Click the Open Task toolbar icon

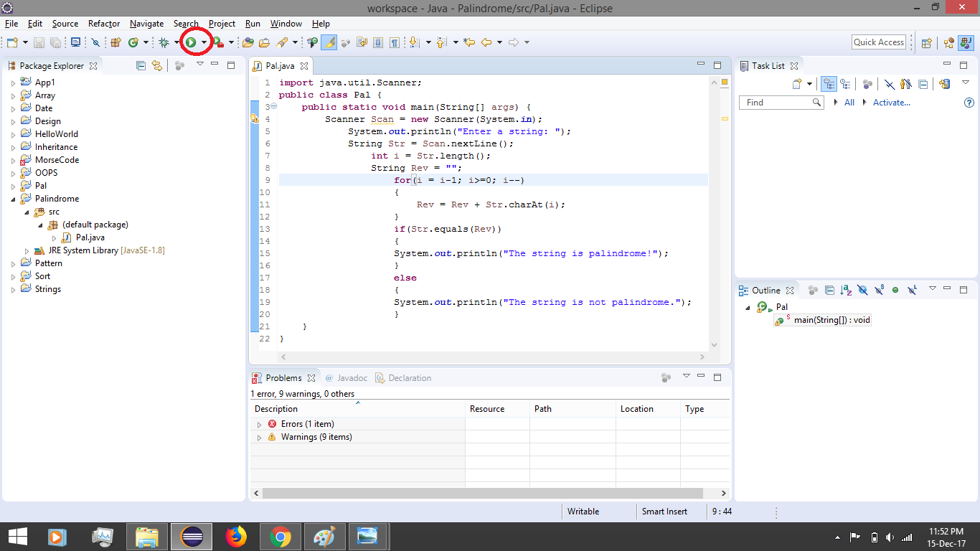(265, 42)
